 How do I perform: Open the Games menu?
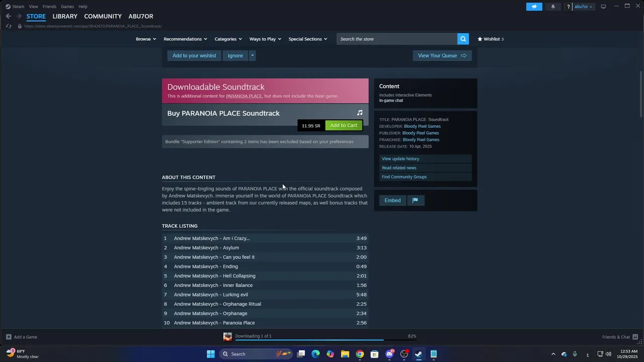(67, 7)
